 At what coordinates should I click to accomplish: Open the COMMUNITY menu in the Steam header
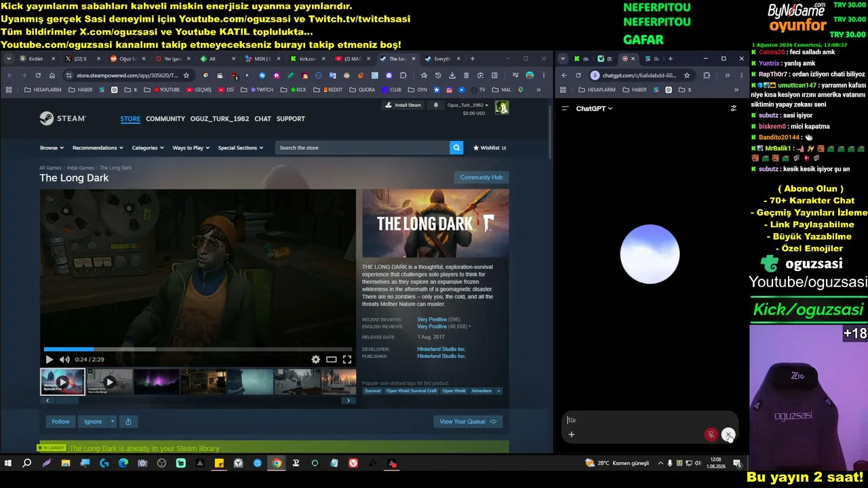point(165,119)
